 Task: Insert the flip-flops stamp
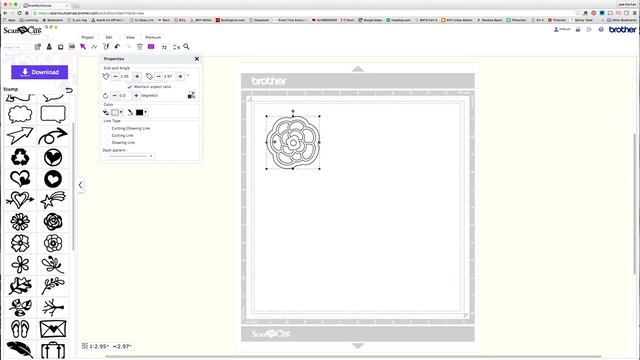click(x=20, y=329)
